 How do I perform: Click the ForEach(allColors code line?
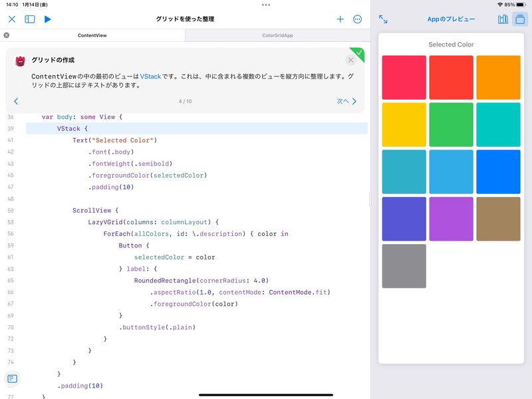196,234
